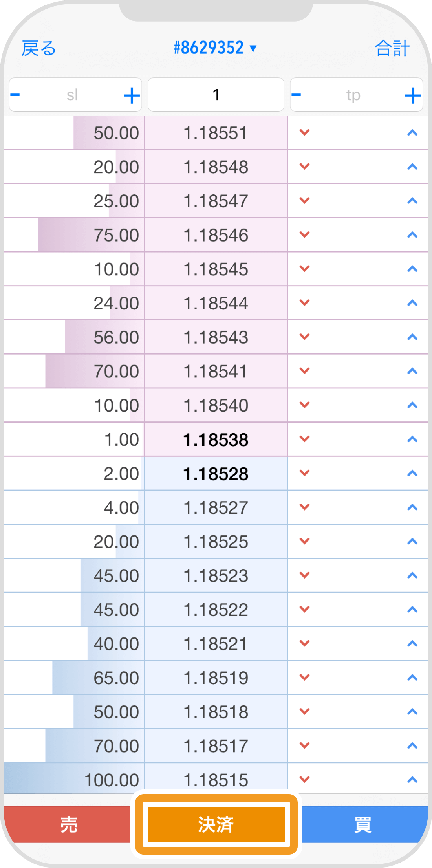Open the 合計 total view
Screen dimensions: 432x868
(392, 48)
